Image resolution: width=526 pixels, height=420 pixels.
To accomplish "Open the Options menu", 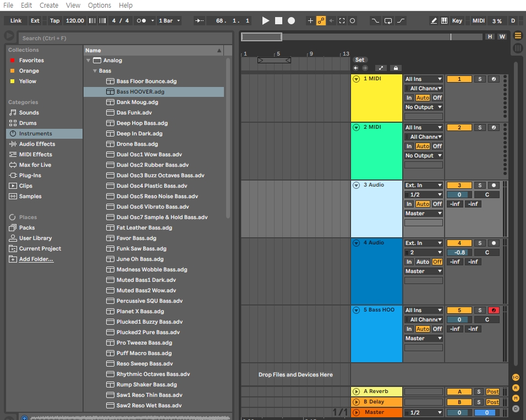I will tap(100, 6).
